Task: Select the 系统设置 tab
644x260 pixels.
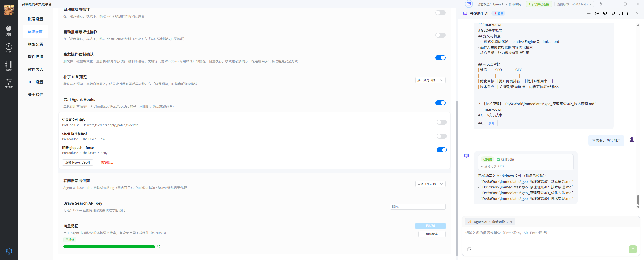Action: (x=35, y=31)
